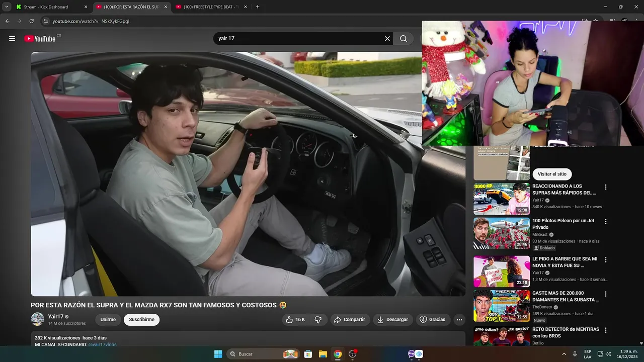
Task: Click the blue app icon beside purple one
Action: click(x=419, y=354)
